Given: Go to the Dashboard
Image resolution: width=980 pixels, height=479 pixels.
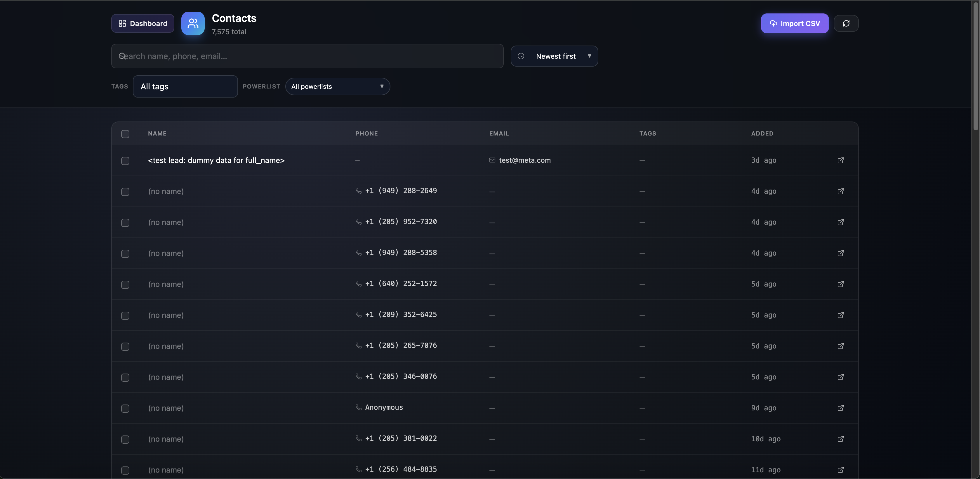Looking at the screenshot, I should coord(143,24).
